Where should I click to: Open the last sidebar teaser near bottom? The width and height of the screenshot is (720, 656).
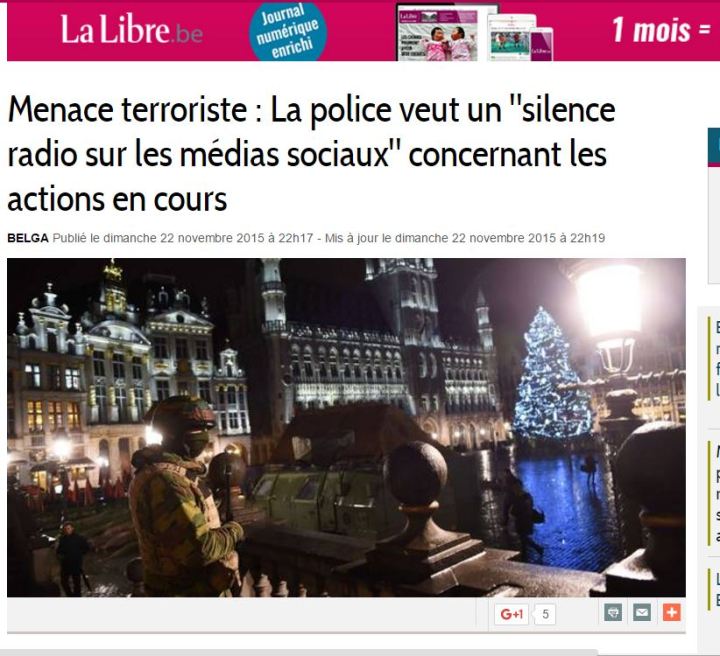click(x=715, y=589)
